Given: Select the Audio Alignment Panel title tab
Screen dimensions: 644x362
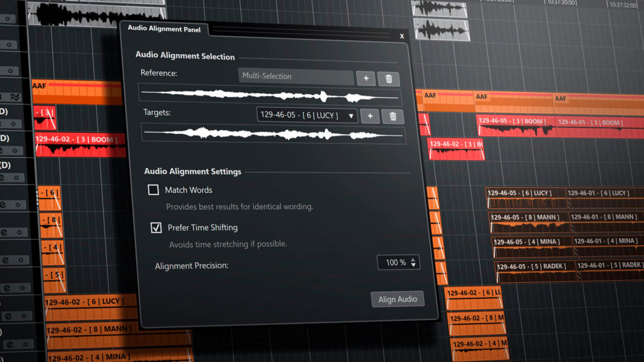Looking at the screenshot, I should click(x=165, y=28).
